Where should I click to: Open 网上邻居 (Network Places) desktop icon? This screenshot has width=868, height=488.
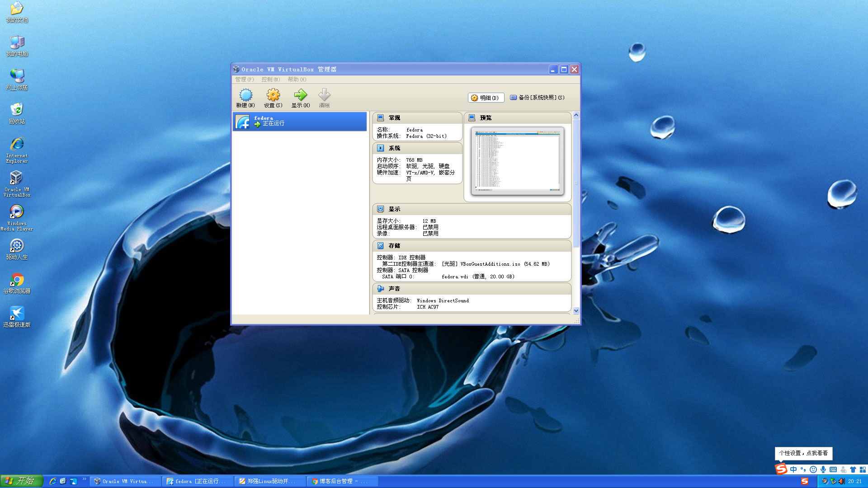click(x=17, y=80)
